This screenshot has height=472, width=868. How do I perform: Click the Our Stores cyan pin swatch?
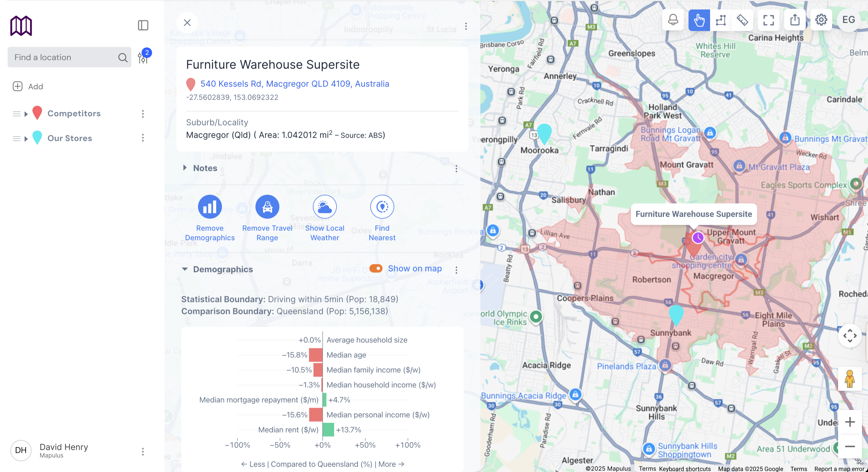[37, 138]
